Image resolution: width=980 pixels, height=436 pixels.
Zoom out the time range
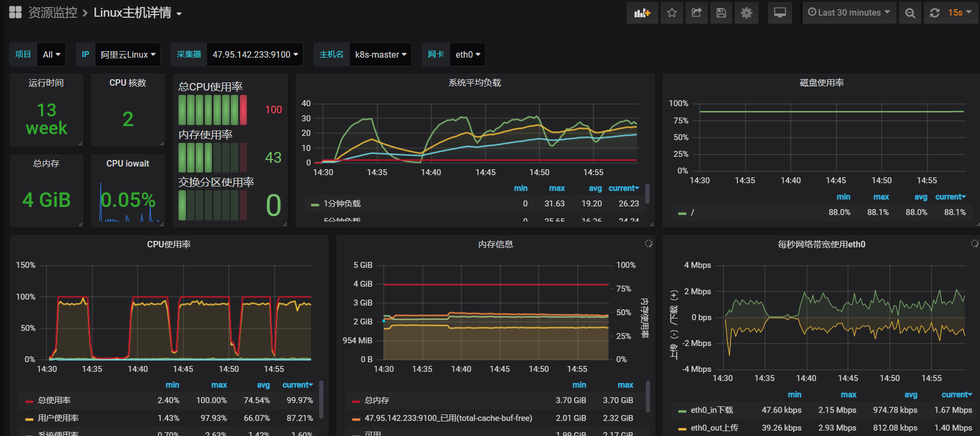[x=910, y=13]
